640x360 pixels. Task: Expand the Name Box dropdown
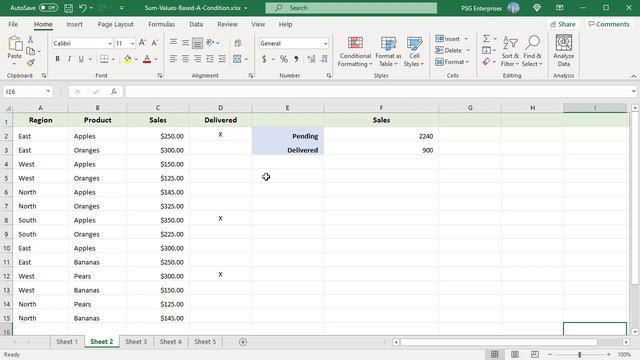(48, 91)
